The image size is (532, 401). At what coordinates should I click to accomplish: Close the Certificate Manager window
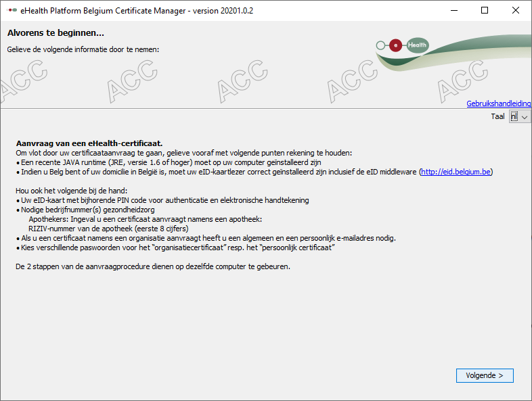pos(516,10)
